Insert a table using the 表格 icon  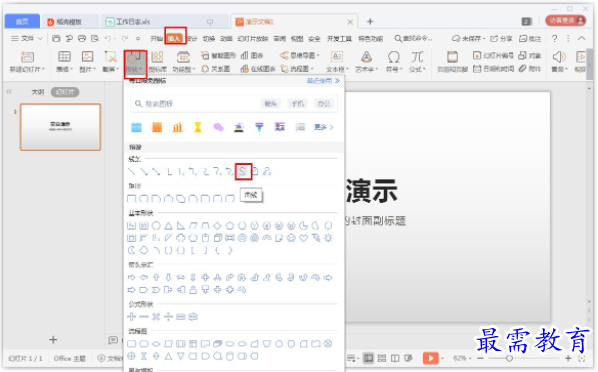pyautogui.click(x=64, y=61)
